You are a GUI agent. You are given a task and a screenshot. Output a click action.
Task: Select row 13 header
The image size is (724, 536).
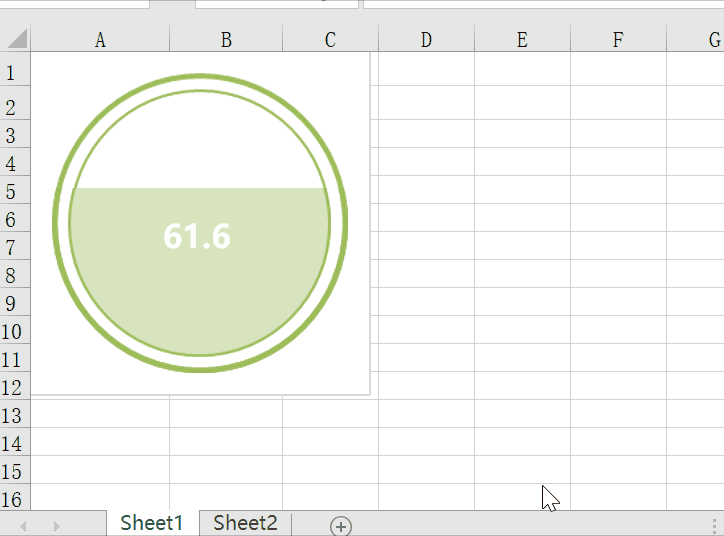15,414
